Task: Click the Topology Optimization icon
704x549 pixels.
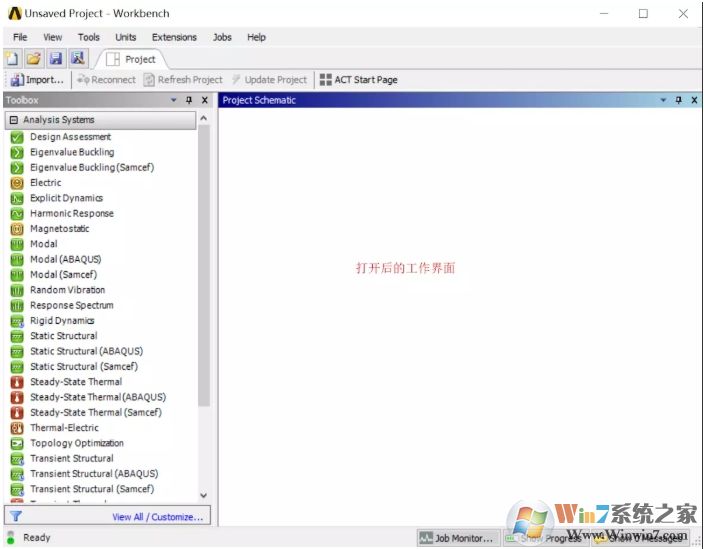Action: pos(17,444)
